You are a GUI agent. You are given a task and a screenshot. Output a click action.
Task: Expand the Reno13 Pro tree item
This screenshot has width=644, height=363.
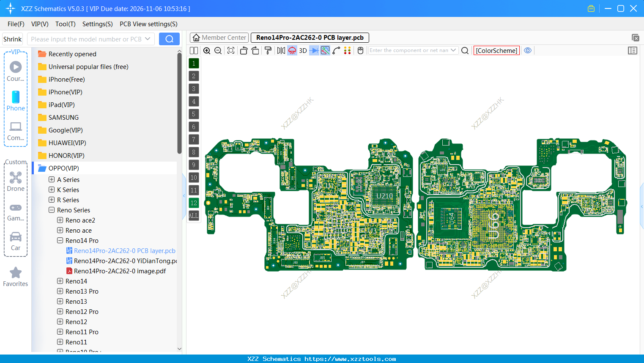tap(60, 291)
